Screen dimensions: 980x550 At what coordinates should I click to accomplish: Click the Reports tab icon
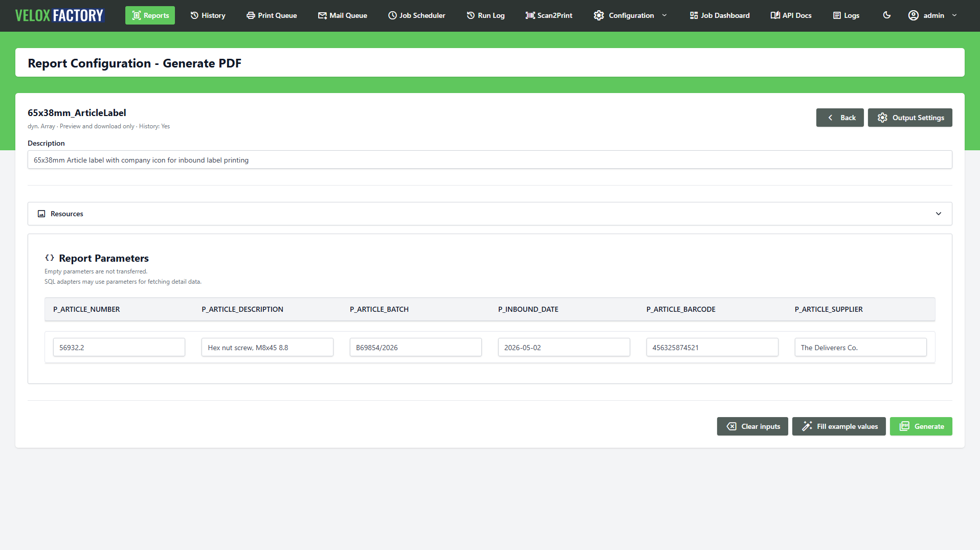click(x=137, y=15)
